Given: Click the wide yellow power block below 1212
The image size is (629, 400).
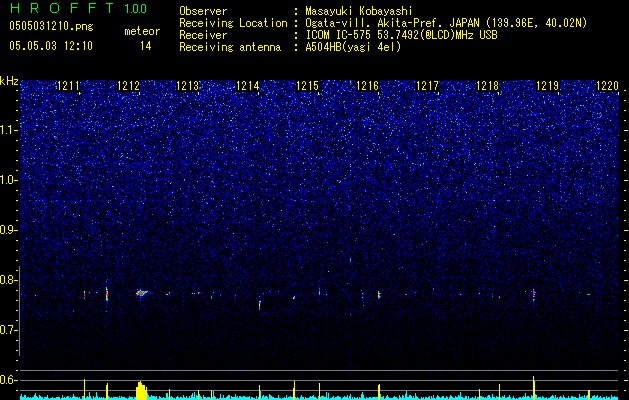Looking at the screenshot, I should tap(142, 391).
